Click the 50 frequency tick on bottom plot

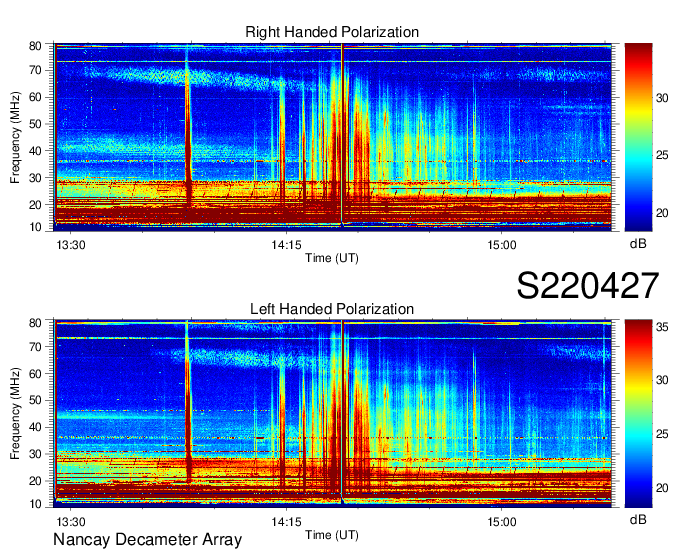click(35, 400)
